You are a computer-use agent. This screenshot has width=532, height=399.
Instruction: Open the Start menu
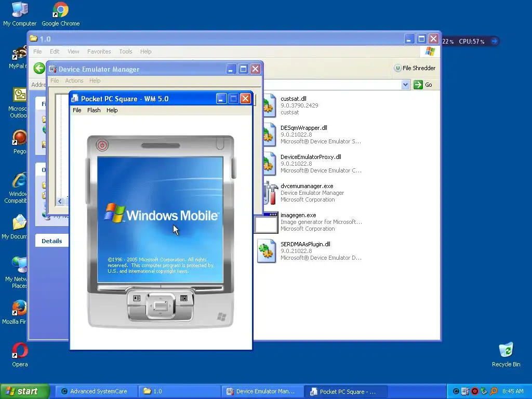point(25,391)
